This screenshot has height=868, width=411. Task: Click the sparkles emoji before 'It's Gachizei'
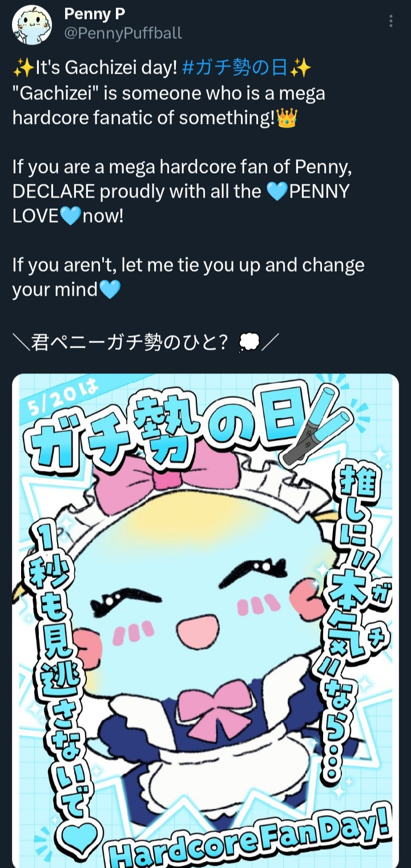click(22, 69)
